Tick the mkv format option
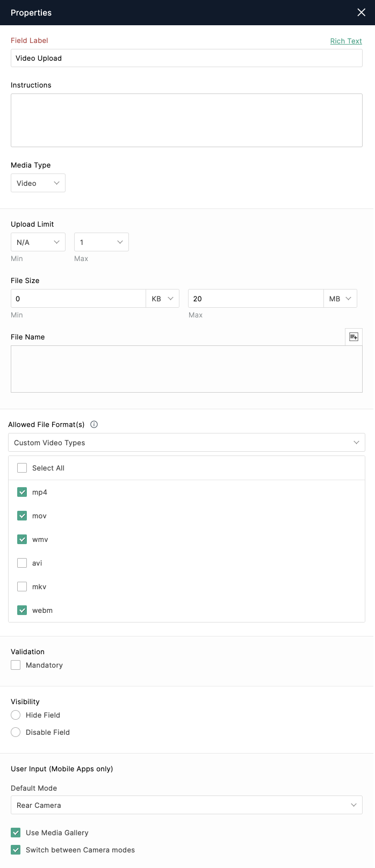375x868 pixels. click(22, 587)
